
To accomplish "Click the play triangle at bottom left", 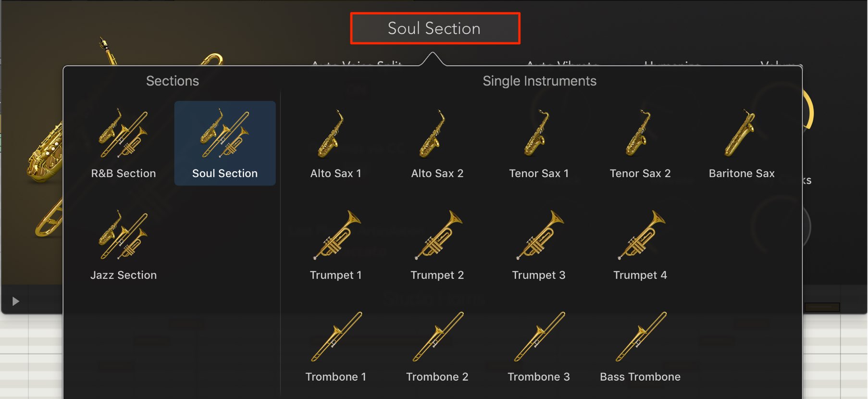I will point(15,301).
